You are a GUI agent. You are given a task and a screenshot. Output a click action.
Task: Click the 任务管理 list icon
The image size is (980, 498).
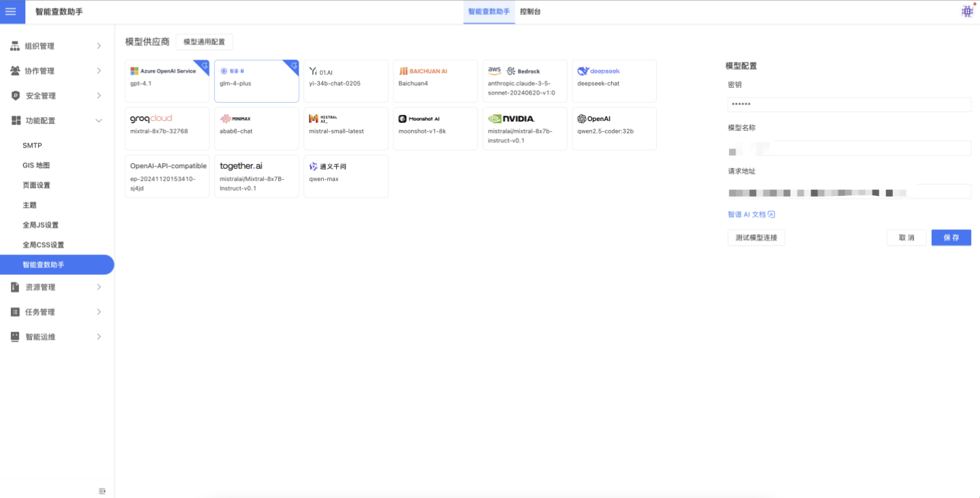click(x=15, y=312)
